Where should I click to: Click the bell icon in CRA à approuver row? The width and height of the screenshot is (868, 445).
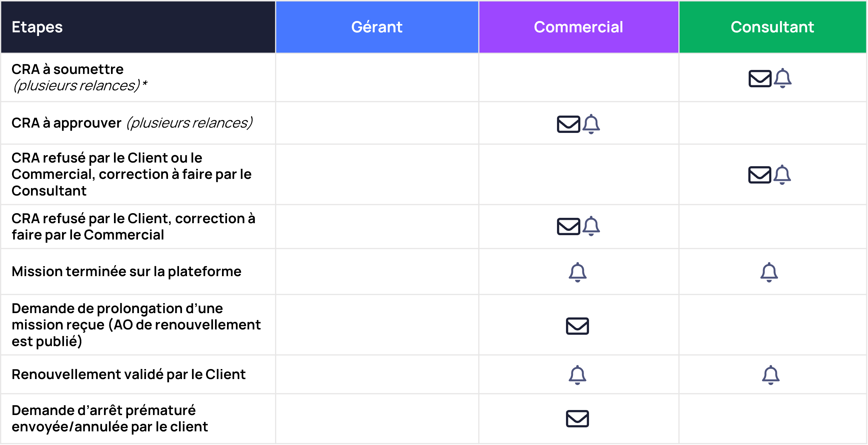[591, 124]
